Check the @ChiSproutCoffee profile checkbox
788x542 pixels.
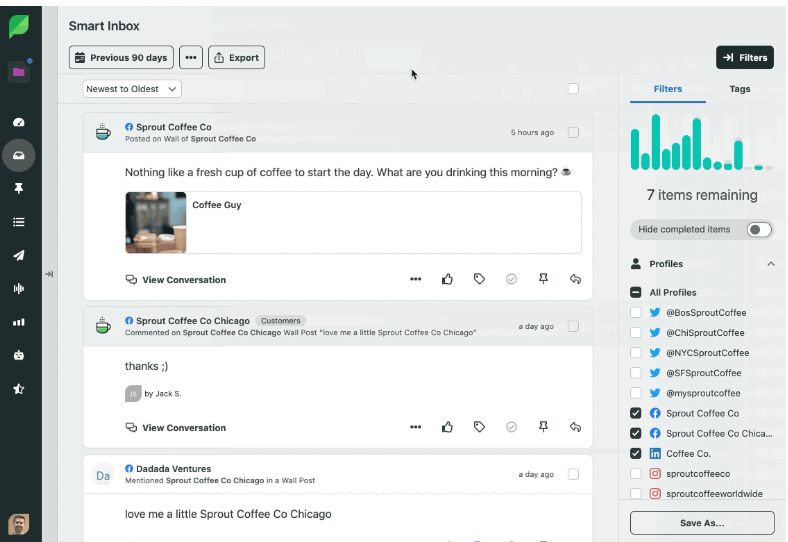(636, 333)
